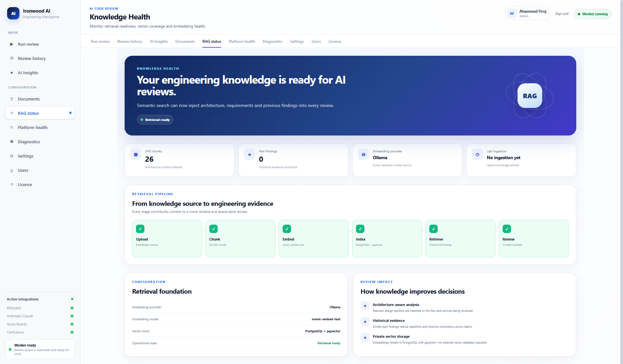Click the Upload stage green checkmark

tap(140, 229)
